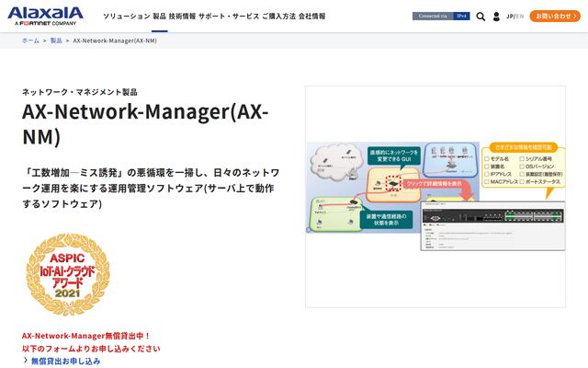Click the ASPIC award 2021 badge

coord(68,274)
